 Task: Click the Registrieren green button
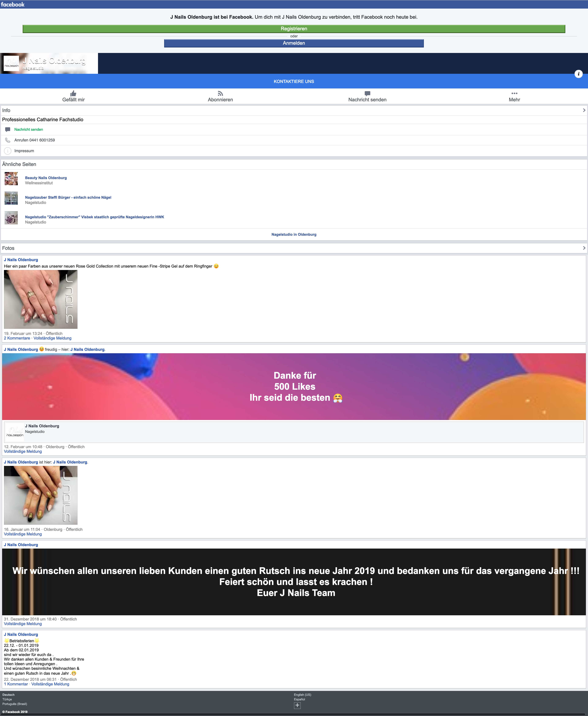click(294, 29)
